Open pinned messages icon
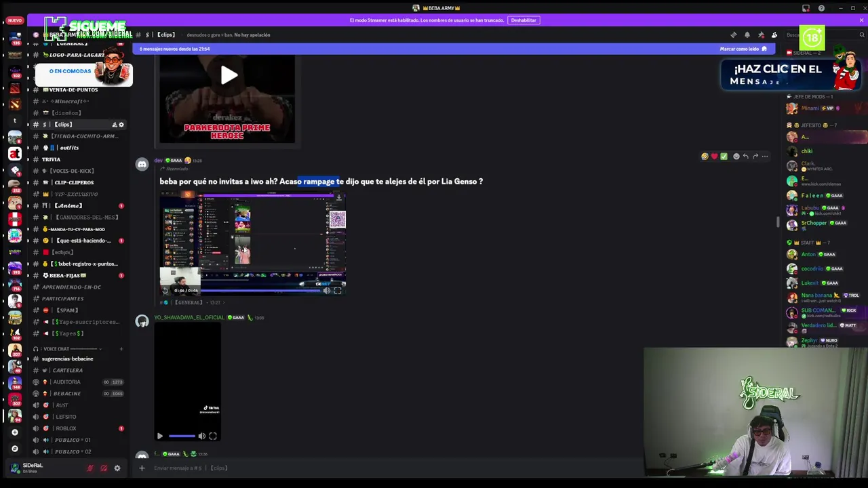This screenshot has width=868, height=488. pyautogui.click(x=761, y=35)
